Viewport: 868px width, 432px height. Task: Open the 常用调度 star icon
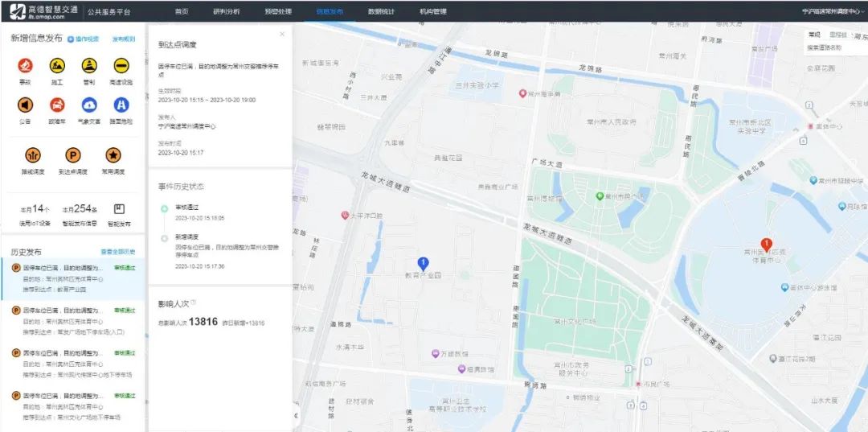[113, 155]
